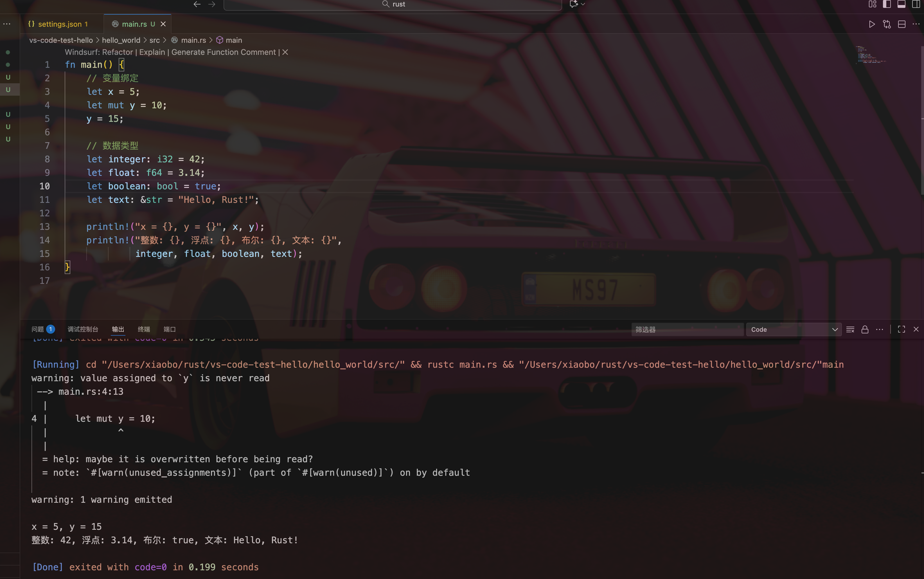Screen dimensions: 924x579
Task: Clear the output panel contents
Action: 850,329
